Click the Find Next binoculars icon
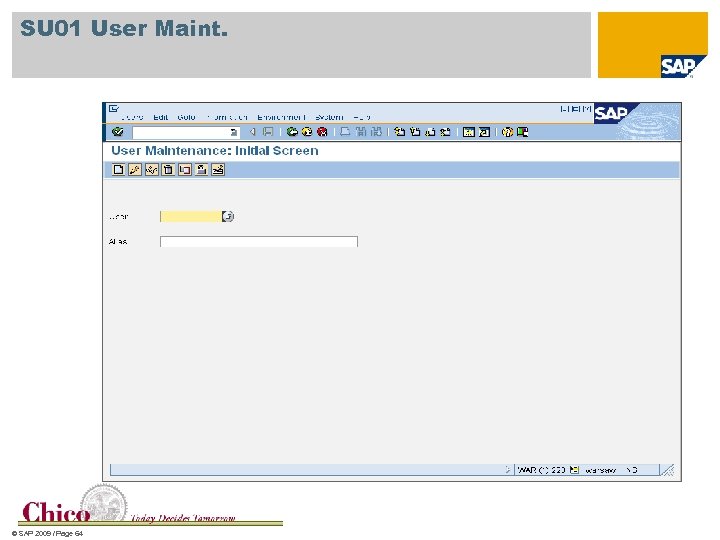The width and height of the screenshot is (720, 540). pos(376,132)
